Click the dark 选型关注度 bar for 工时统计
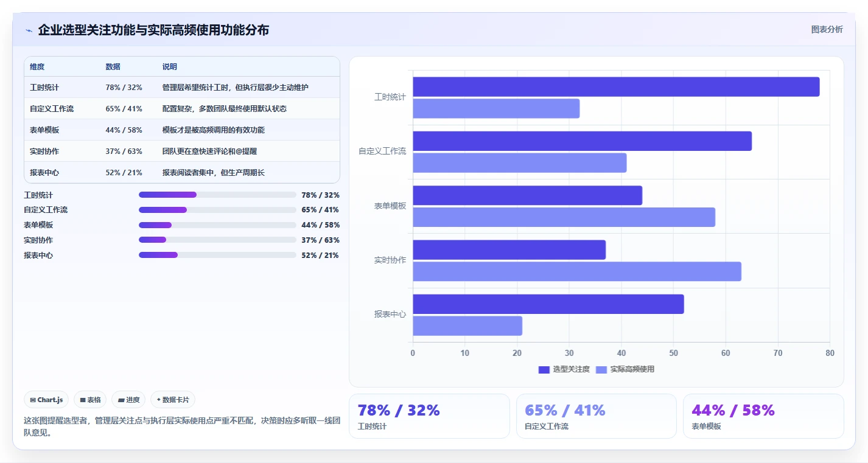This screenshot has height=463, width=868. tap(616, 87)
